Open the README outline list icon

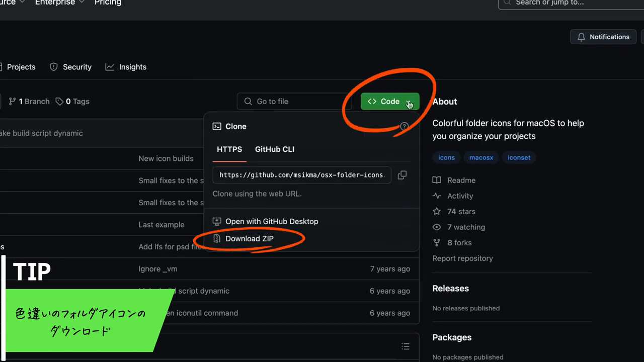coord(406,346)
